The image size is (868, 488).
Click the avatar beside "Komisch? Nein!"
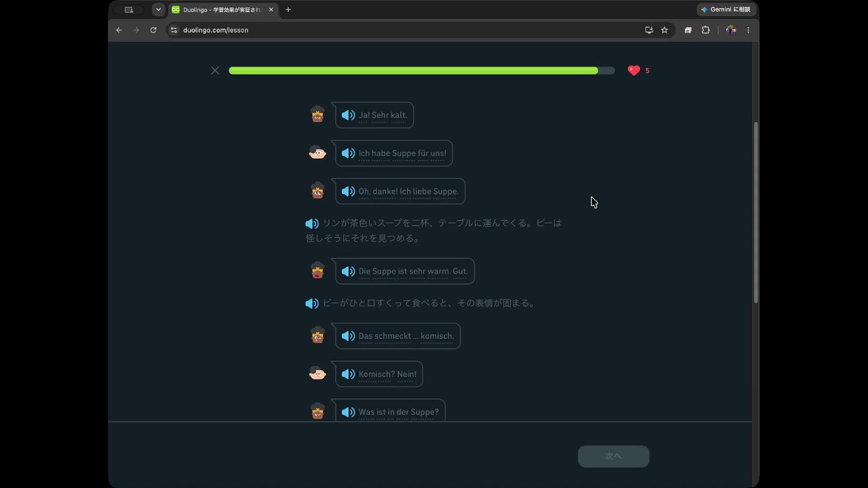pos(317,373)
